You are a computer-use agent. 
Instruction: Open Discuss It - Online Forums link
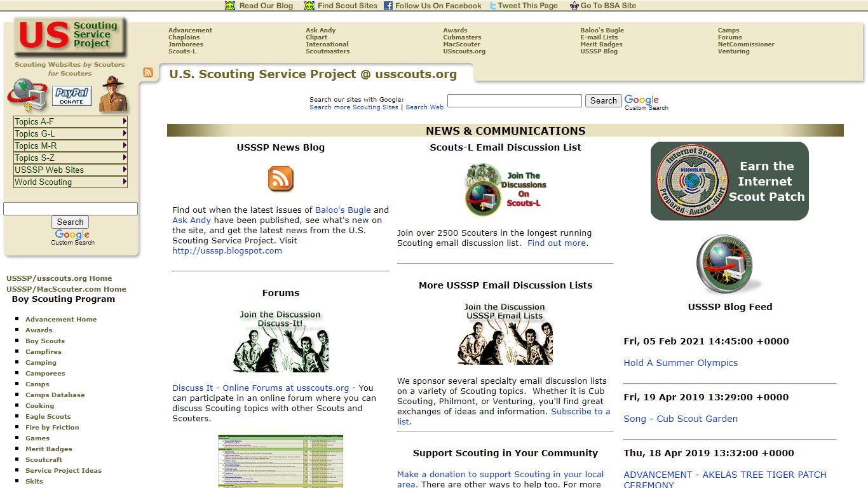(261, 388)
